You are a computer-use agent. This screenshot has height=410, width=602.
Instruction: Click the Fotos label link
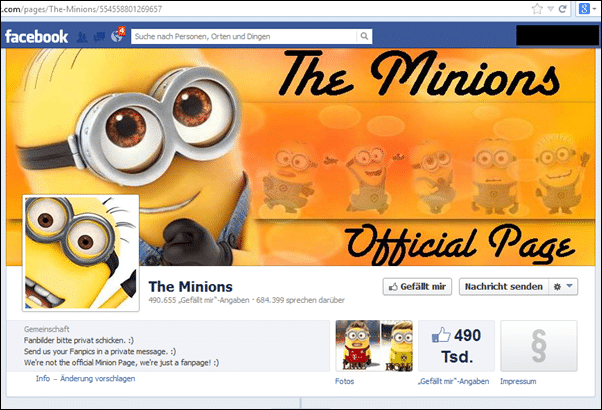coord(344,381)
